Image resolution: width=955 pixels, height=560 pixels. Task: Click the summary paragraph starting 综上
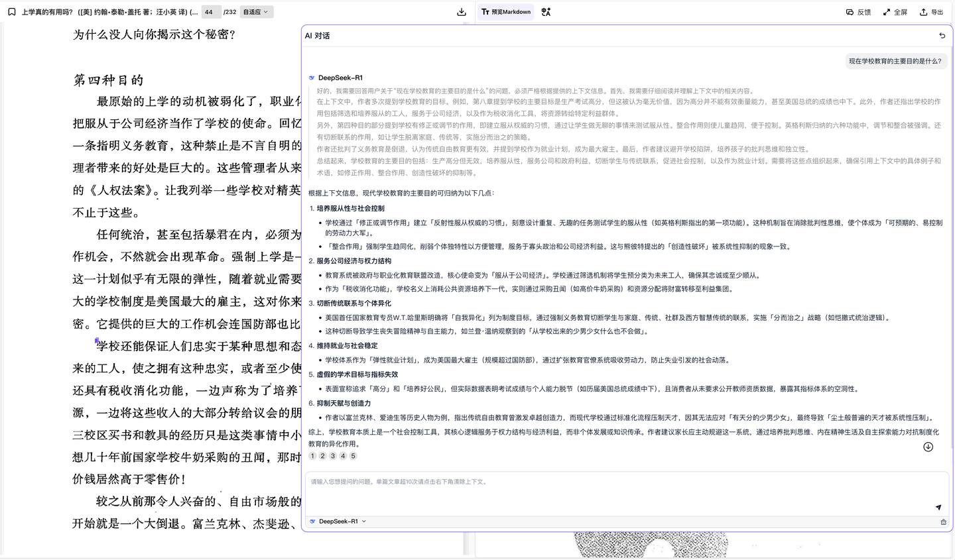[624, 437]
